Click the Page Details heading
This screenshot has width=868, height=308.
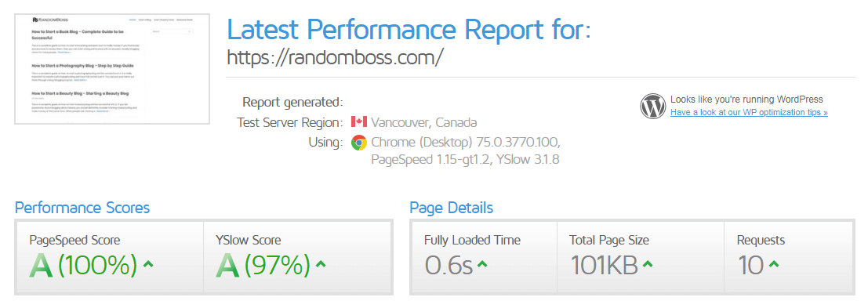451,208
